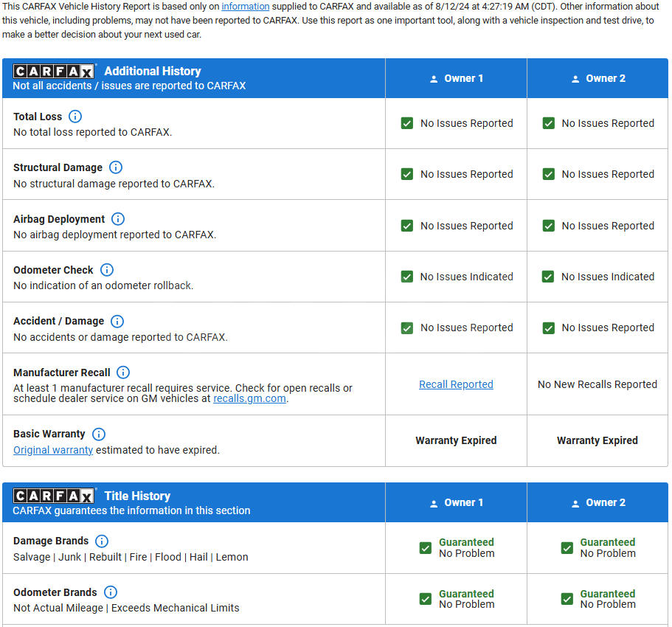Click the info icon beside Total Loss
The width and height of the screenshot is (672, 627).
(x=75, y=117)
